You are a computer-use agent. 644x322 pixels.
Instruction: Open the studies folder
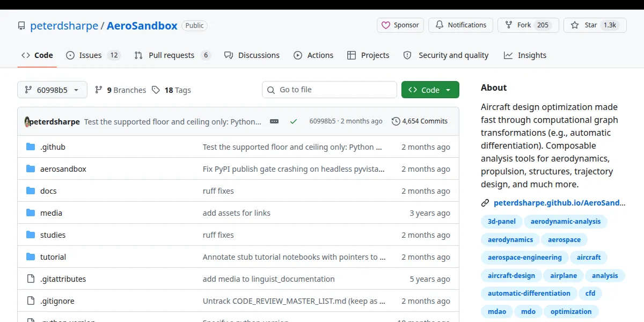click(53, 235)
